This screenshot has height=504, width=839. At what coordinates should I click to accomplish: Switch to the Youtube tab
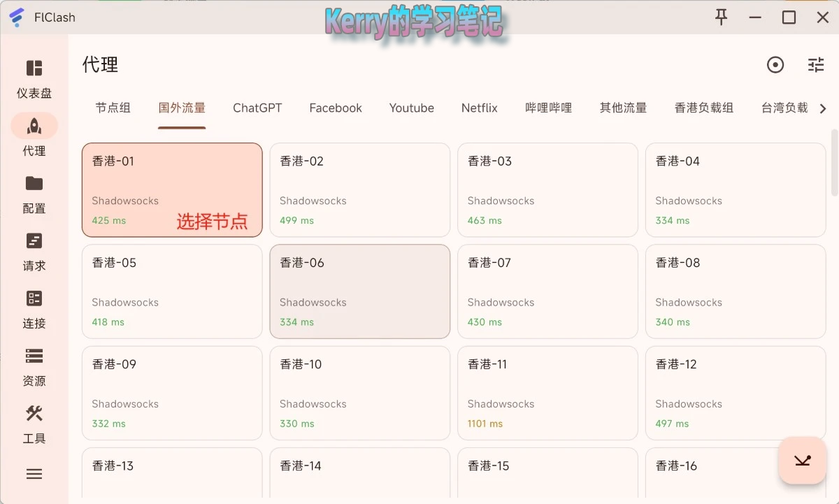coord(412,108)
